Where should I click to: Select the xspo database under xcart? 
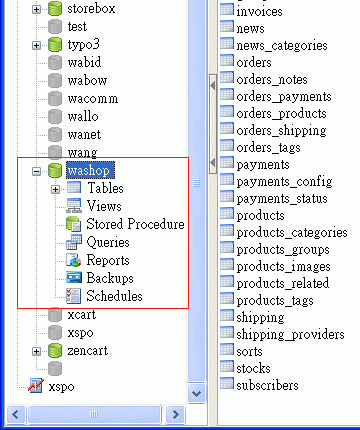coord(80,333)
